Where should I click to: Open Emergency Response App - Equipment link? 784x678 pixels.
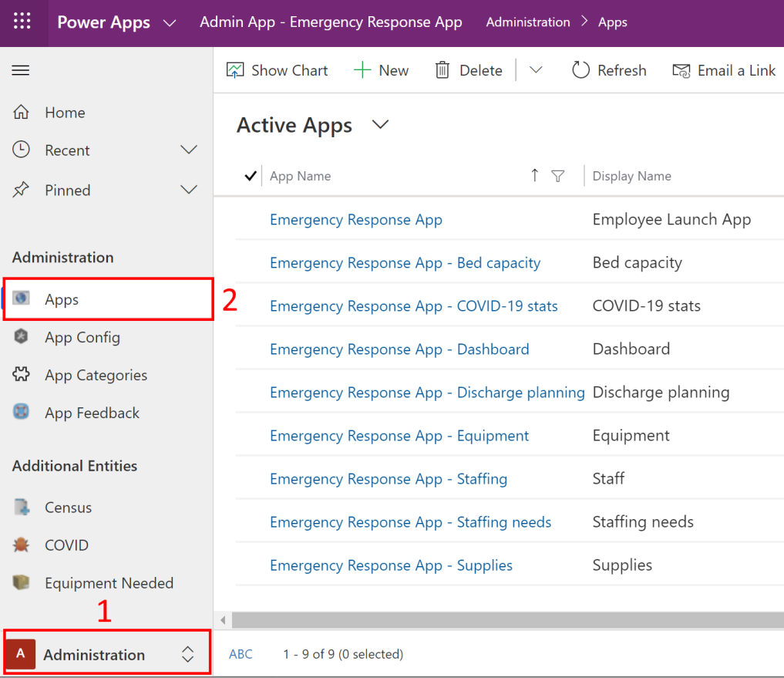(x=399, y=435)
